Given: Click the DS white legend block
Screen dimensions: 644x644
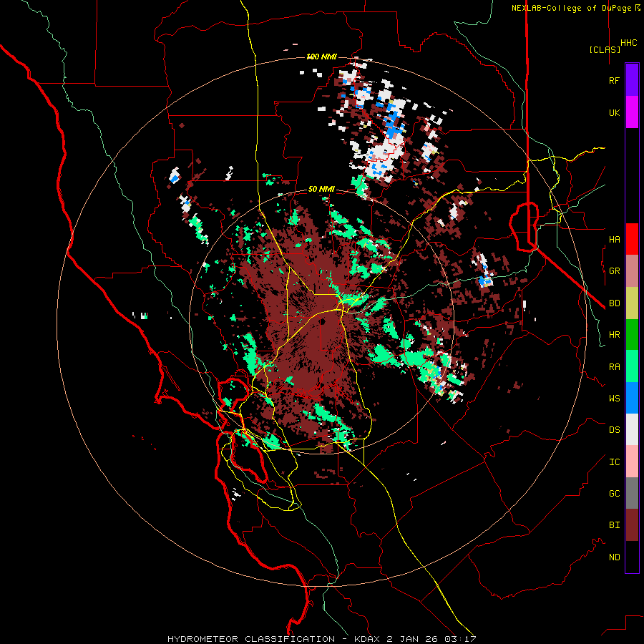Looking at the screenshot, I should tap(632, 429).
